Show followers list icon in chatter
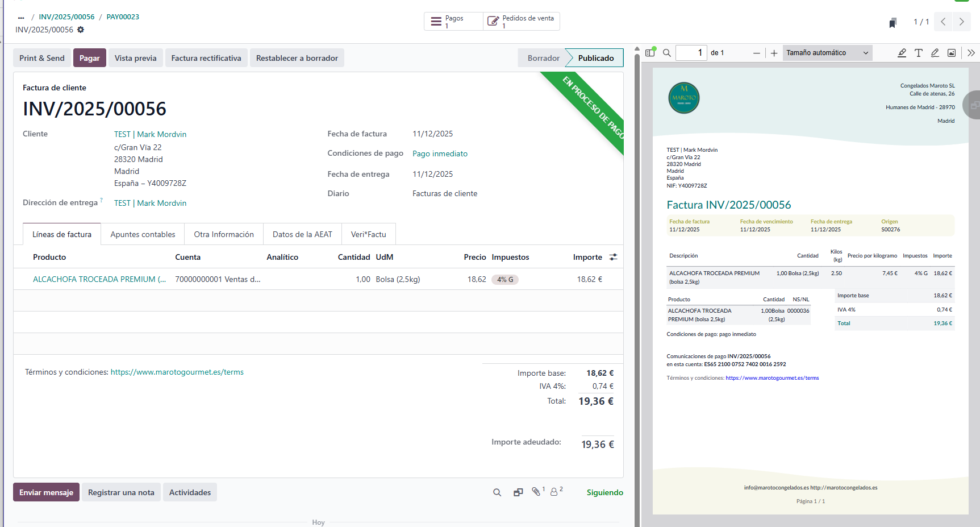This screenshot has height=527, width=980. (x=554, y=492)
